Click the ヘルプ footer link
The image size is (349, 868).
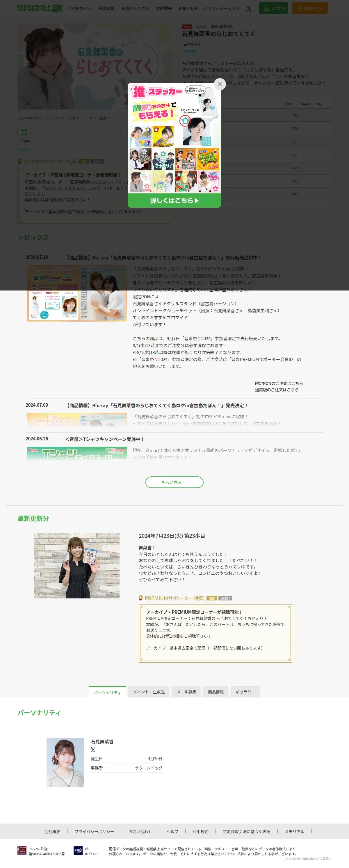(172, 832)
